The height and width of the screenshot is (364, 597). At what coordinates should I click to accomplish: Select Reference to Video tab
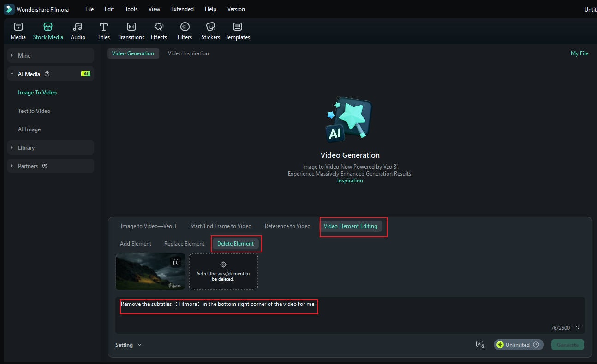click(287, 226)
